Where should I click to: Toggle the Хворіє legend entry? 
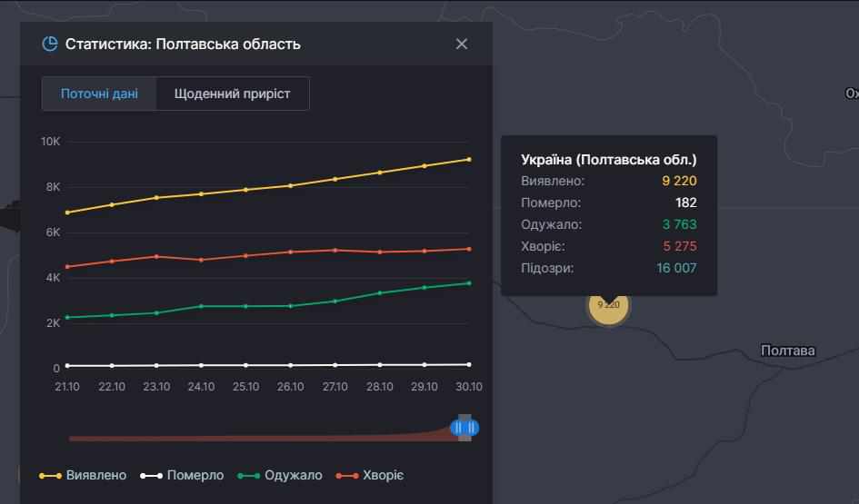click(370, 475)
